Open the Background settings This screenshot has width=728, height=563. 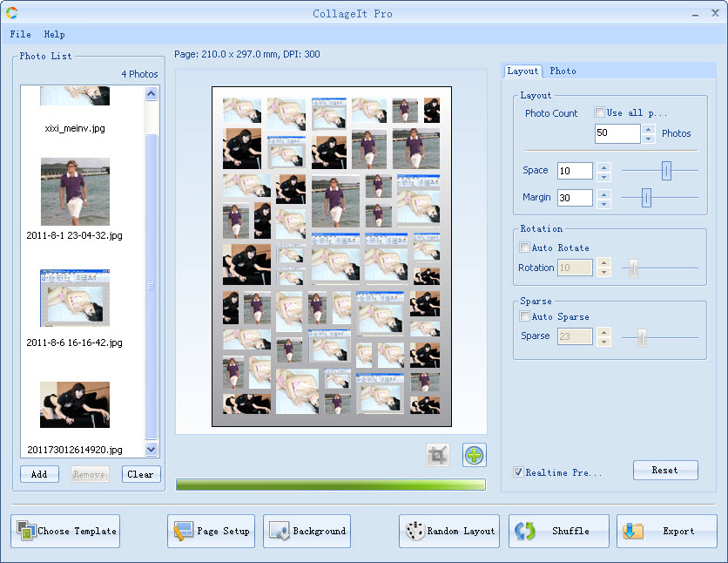point(307,531)
